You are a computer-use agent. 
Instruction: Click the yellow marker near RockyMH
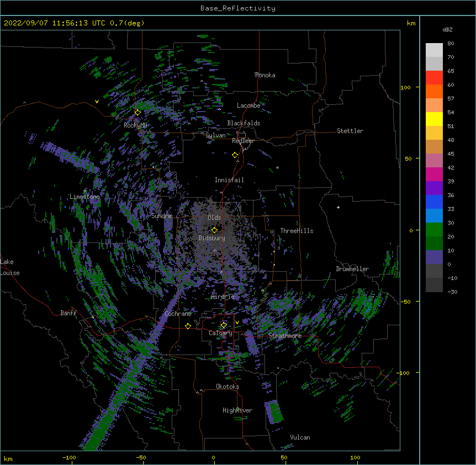click(x=137, y=113)
